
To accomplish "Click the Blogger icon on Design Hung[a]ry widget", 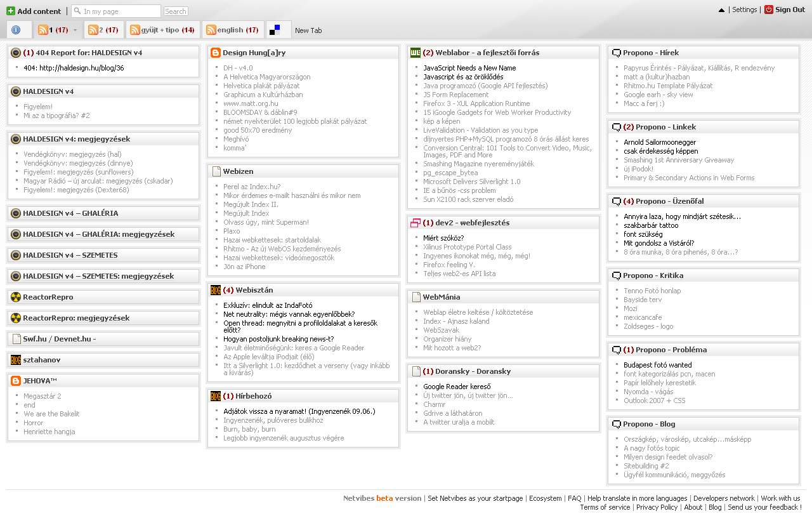I will coord(216,53).
